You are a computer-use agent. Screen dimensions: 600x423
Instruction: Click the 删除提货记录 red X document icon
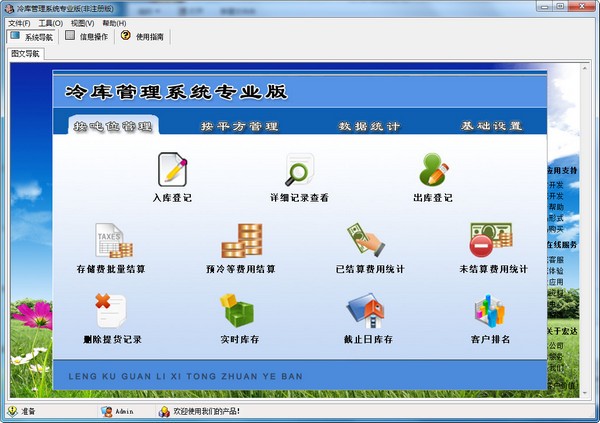111,310
